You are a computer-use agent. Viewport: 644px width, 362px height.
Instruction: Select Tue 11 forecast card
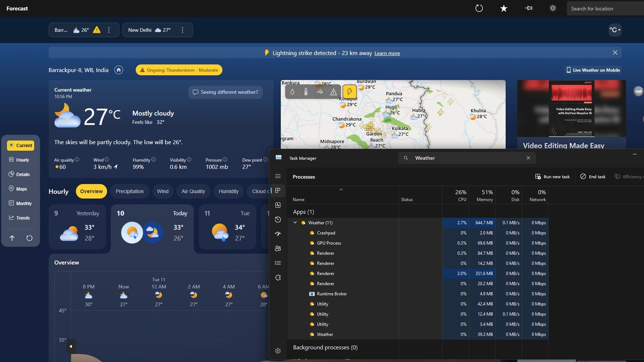click(227, 227)
